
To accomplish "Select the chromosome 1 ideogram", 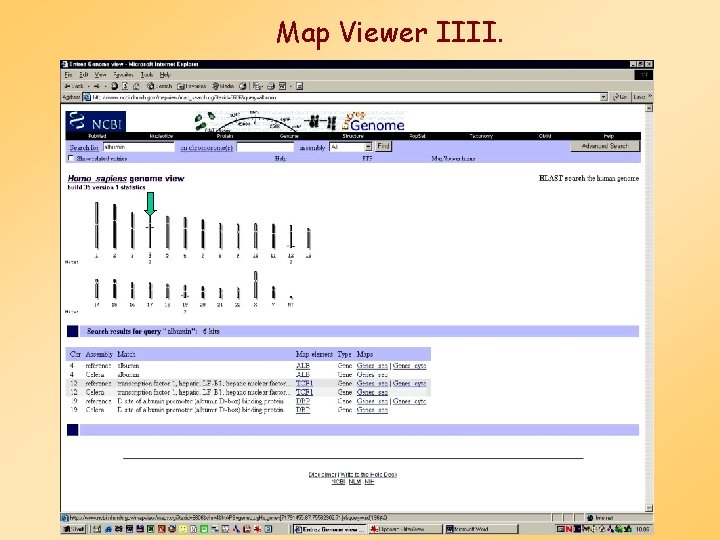I will 96,225.
